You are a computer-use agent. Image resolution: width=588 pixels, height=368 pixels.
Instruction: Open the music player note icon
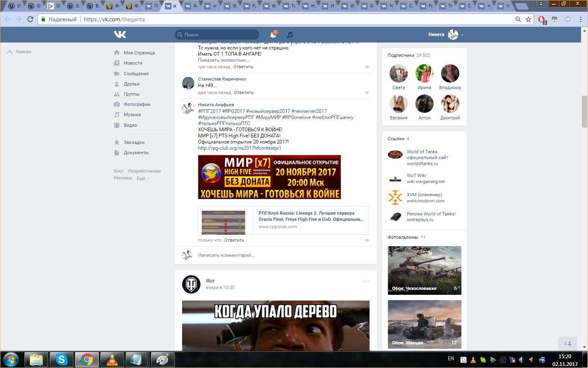290,35
